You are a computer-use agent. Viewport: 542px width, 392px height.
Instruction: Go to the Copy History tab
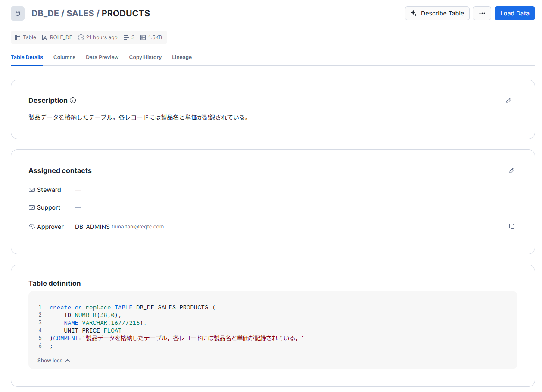(x=145, y=57)
